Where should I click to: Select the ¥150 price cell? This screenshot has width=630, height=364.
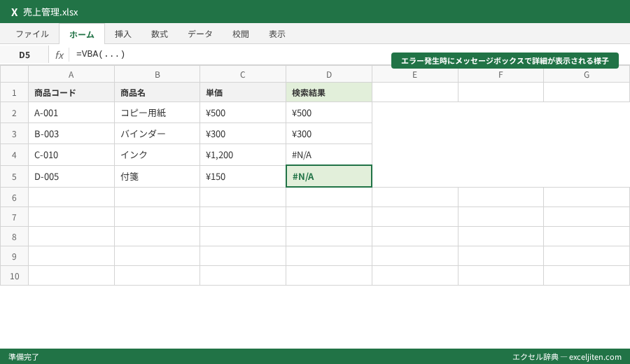pyautogui.click(x=243, y=176)
